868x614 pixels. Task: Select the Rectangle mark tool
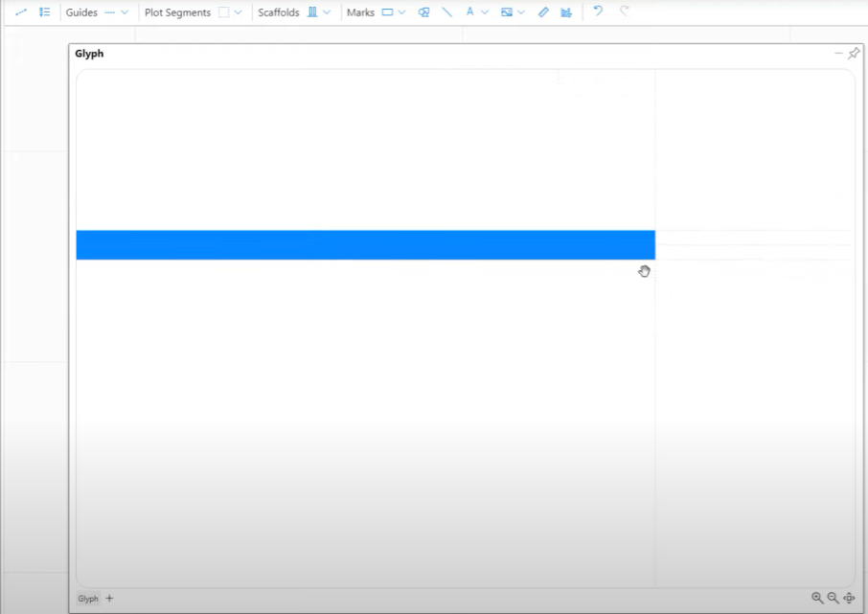(387, 12)
